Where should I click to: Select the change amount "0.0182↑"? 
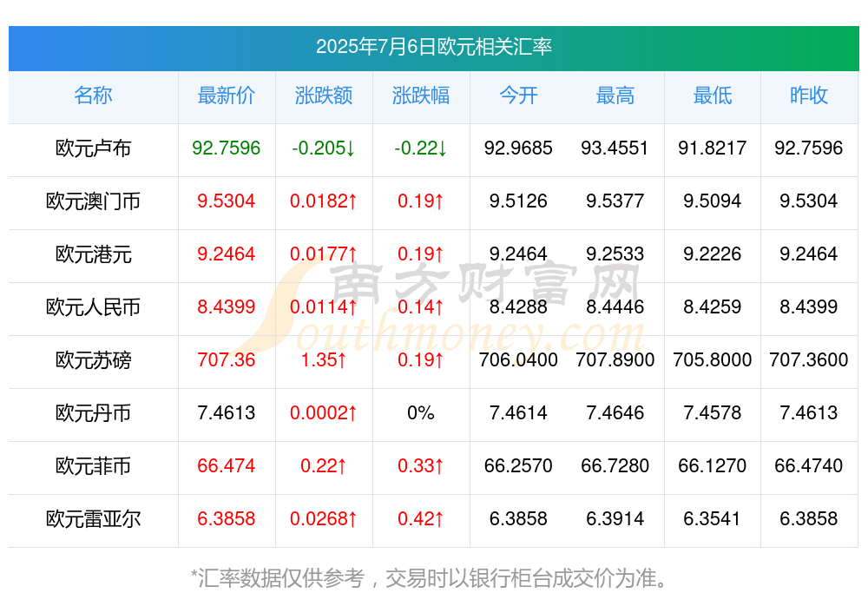tap(324, 201)
